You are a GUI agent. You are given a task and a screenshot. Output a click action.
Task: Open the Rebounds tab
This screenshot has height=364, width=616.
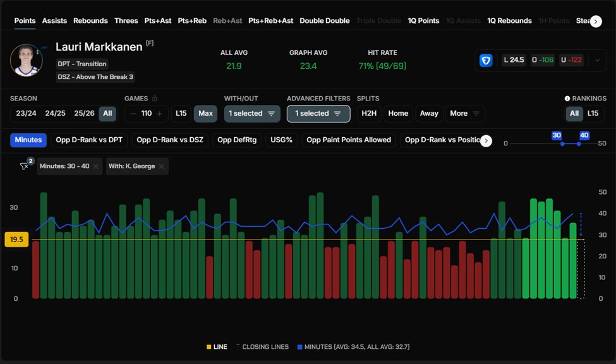tap(90, 21)
